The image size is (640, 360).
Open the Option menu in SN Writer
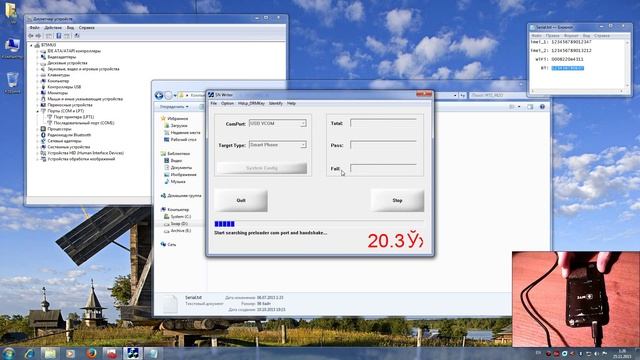pos(227,103)
